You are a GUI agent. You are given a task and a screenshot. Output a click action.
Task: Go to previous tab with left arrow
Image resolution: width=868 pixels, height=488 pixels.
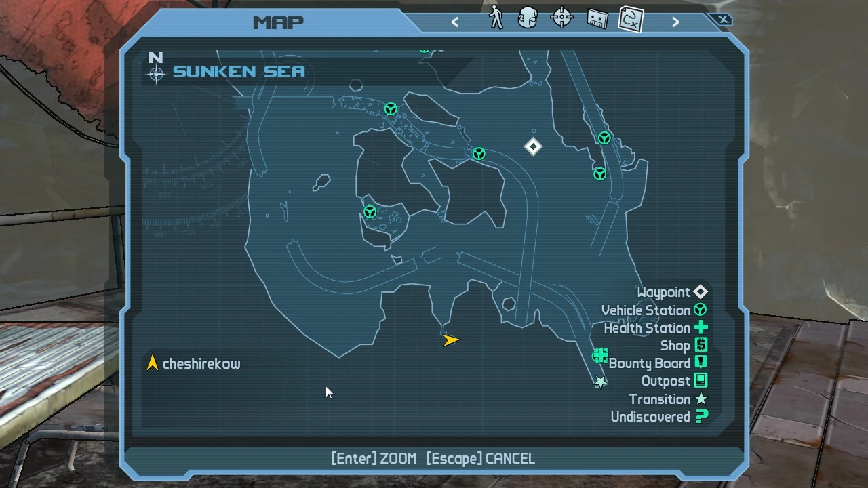click(x=455, y=22)
